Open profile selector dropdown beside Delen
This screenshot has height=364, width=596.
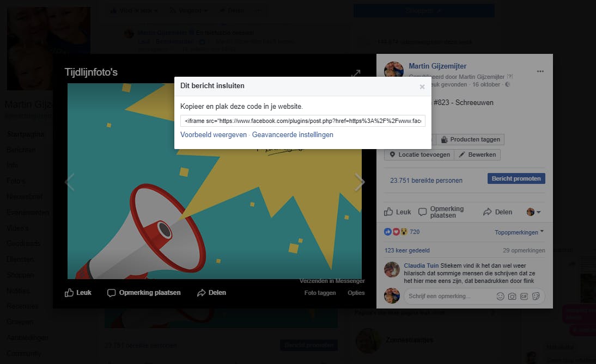534,212
